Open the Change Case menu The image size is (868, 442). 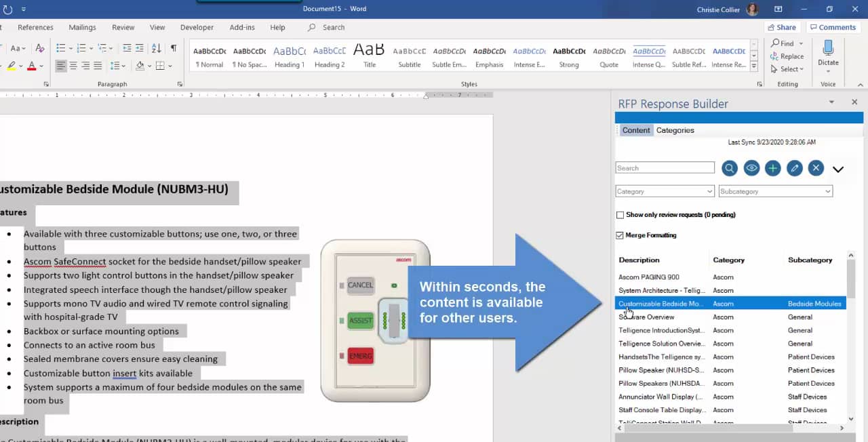pos(17,48)
